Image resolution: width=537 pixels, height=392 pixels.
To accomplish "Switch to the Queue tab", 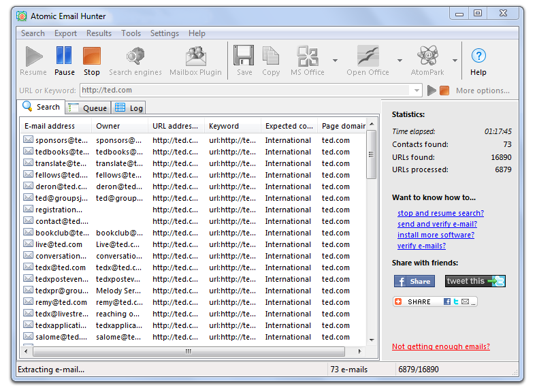I will [x=88, y=108].
